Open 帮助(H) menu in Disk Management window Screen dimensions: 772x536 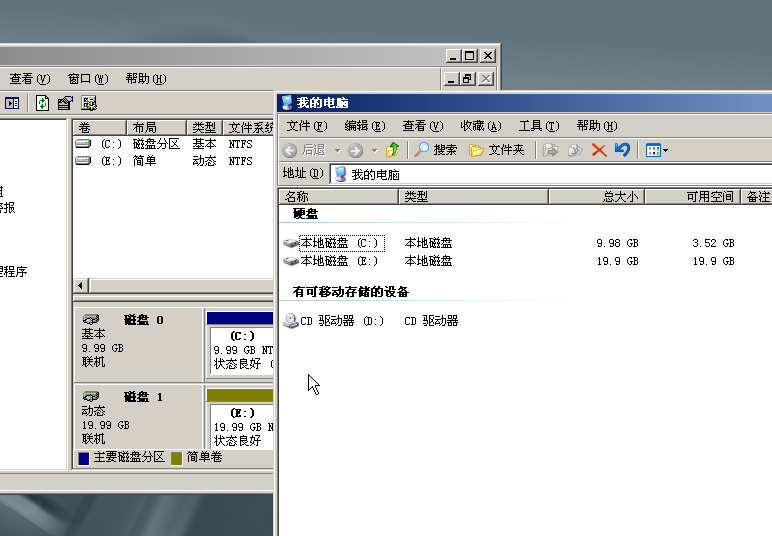point(146,79)
